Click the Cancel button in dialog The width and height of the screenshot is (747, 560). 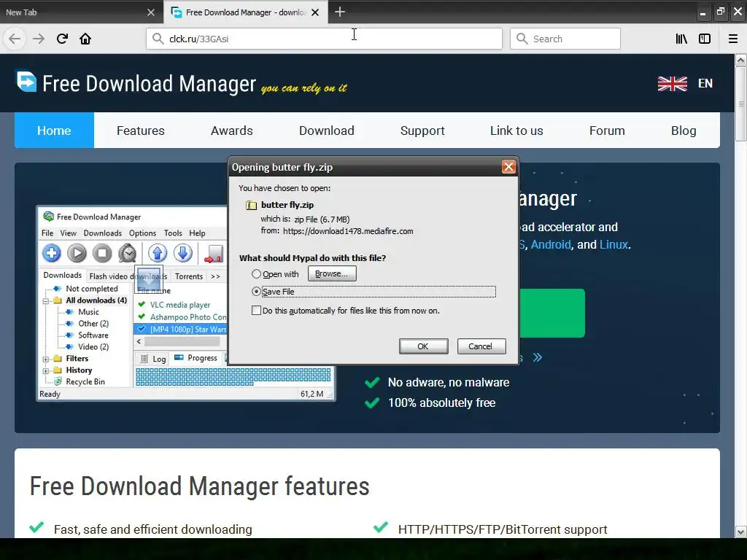480,346
